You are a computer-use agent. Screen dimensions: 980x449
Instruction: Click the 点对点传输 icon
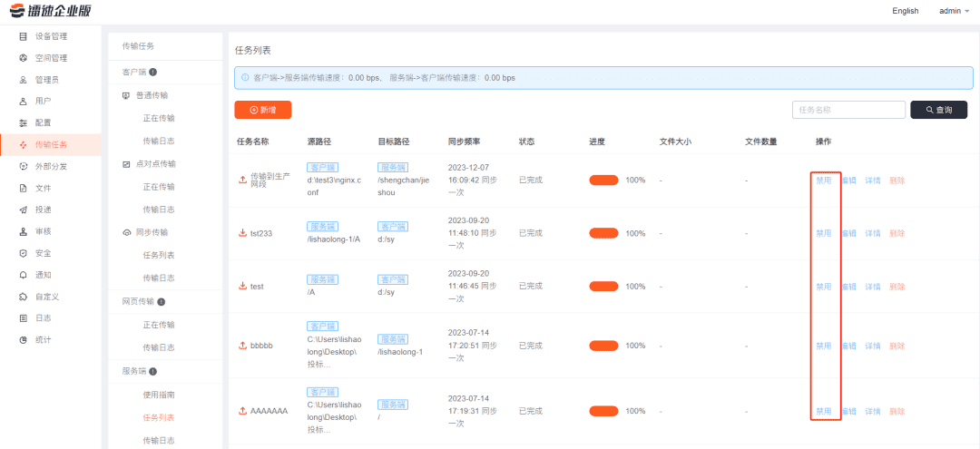click(x=126, y=164)
